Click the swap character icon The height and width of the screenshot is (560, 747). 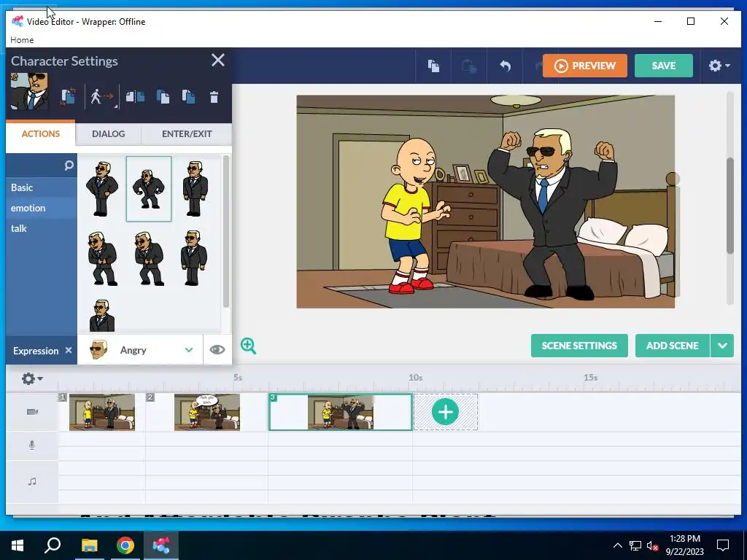[68, 97]
